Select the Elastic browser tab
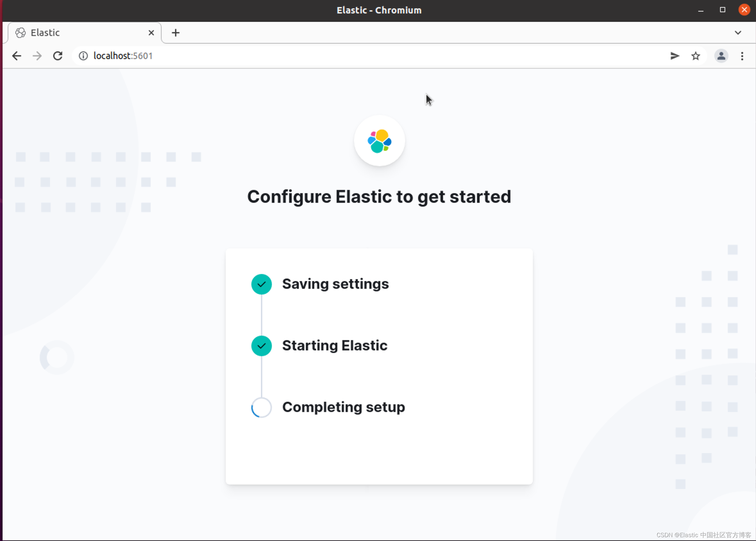Screen dimensions: 756x541 click(x=80, y=33)
